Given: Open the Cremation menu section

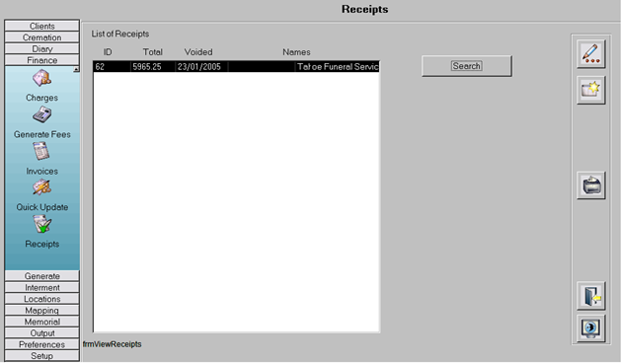Looking at the screenshot, I should (x=42, y=37).
